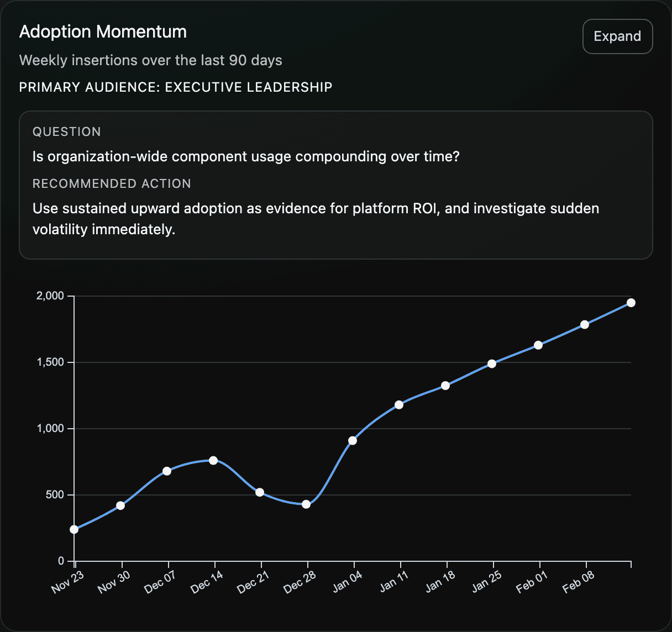Click the Dec 21 dip data point

click(260, 491)
